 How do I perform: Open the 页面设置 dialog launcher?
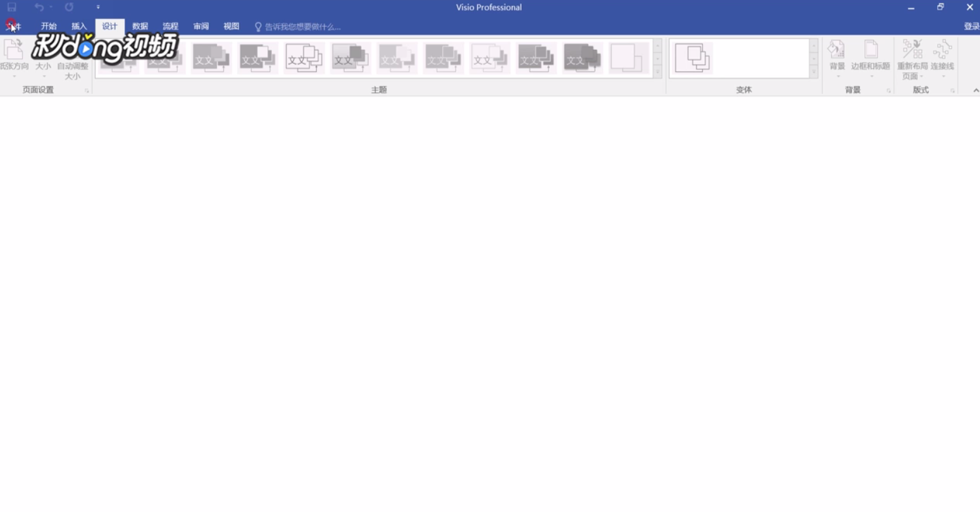(87, 91)
